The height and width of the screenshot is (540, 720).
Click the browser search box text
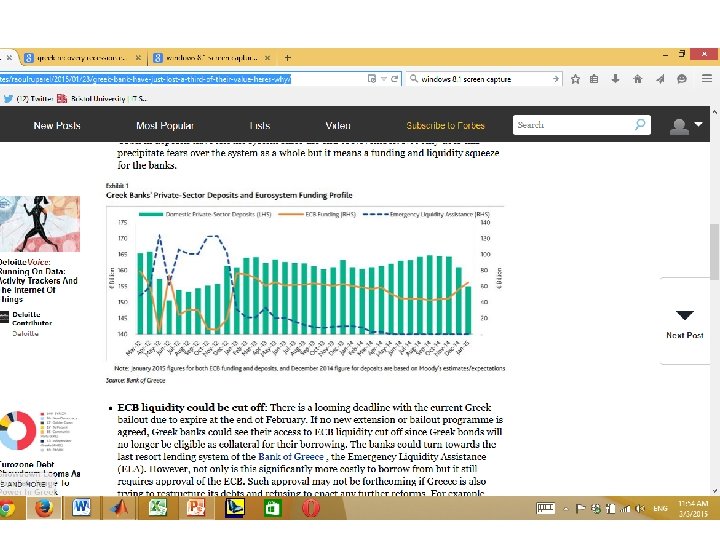(467, 79)
